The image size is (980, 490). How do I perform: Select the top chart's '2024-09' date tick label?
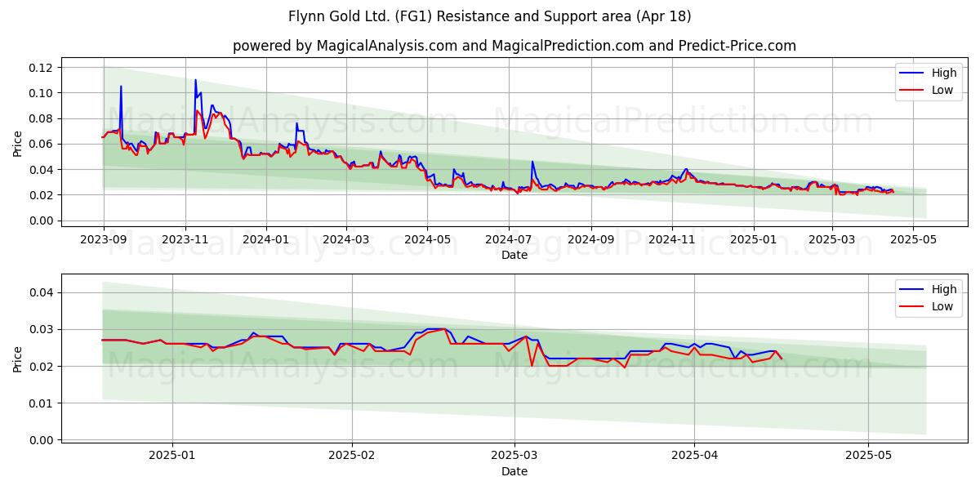coord(591,241)
